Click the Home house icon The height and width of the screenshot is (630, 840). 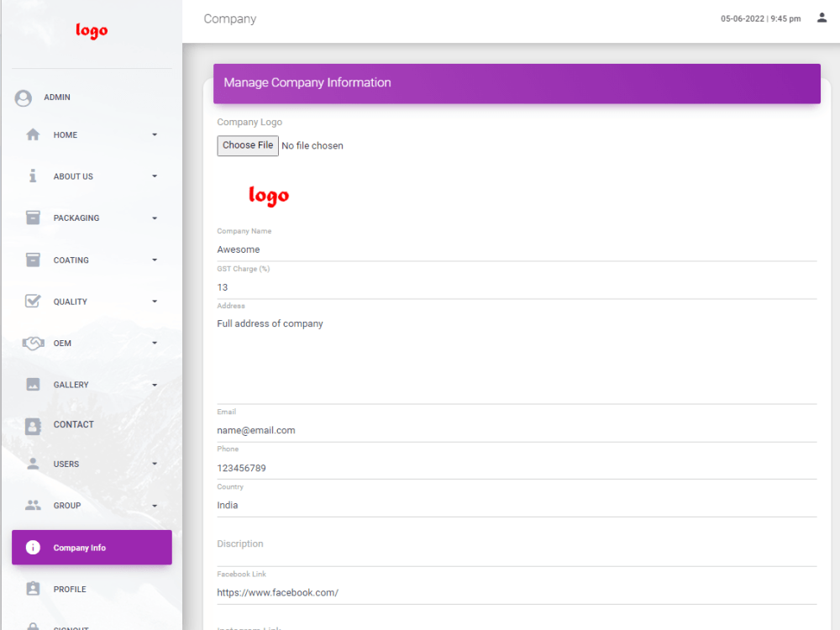pyautogui.click(x=34, y=134)
